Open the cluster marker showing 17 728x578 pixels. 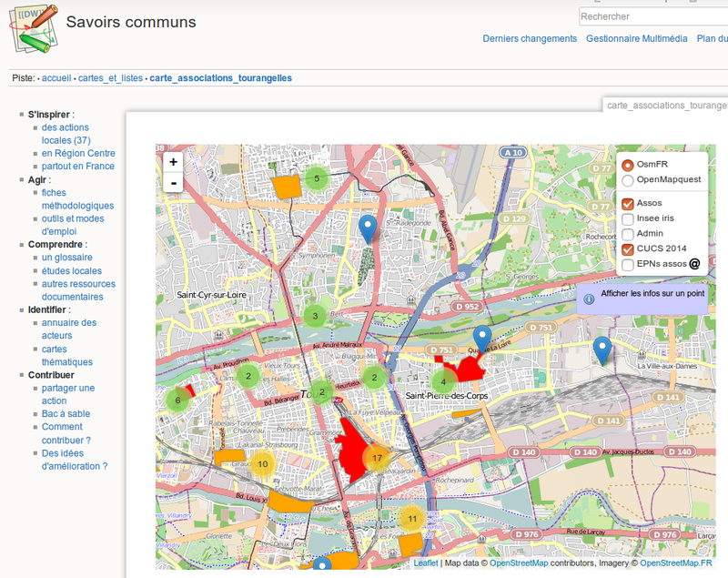pyautogui.click(x=377, y=458)
